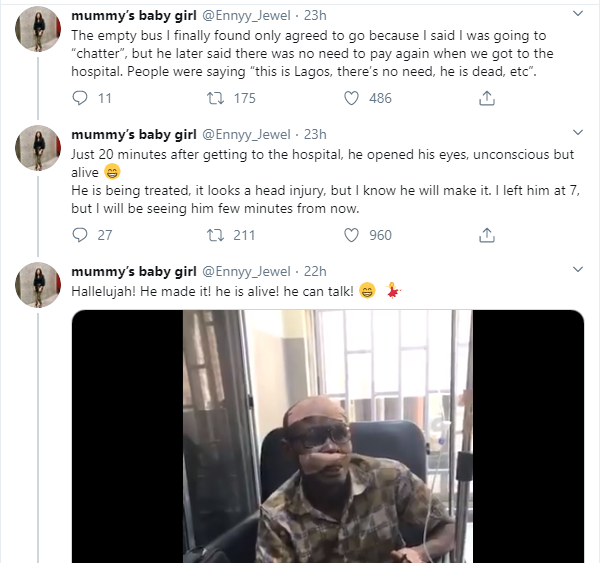Play the video of the man in hospital
609x563 pixels.
327,435
